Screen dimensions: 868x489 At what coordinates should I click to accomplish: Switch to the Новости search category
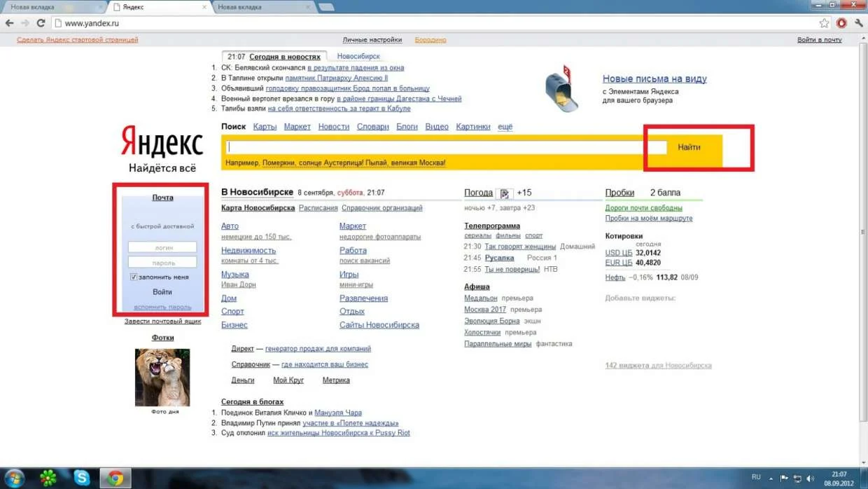(334, 127)
